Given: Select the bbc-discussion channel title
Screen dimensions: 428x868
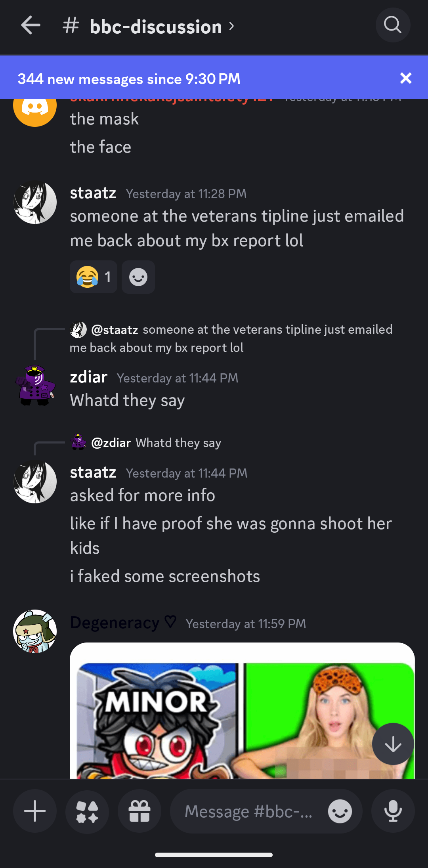Looking at the screenshot, I should tap(156, 27).
